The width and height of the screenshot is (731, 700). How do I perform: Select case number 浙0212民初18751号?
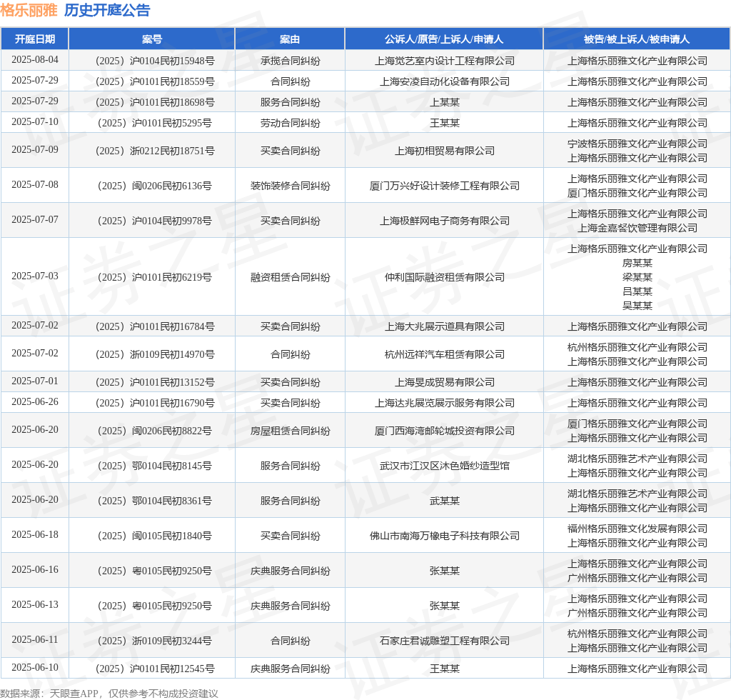(155, 151)
